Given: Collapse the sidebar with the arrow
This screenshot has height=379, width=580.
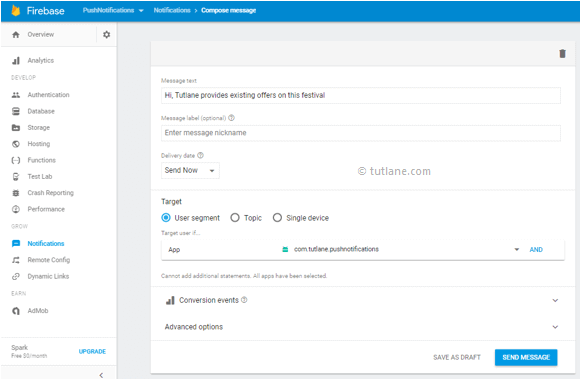Looking at the screenshot, I should click(101, 375).
